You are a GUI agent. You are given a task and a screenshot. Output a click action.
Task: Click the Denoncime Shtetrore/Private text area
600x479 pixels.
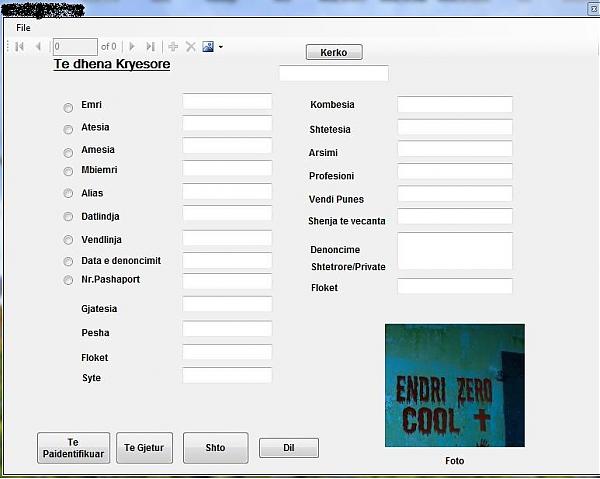455,251
